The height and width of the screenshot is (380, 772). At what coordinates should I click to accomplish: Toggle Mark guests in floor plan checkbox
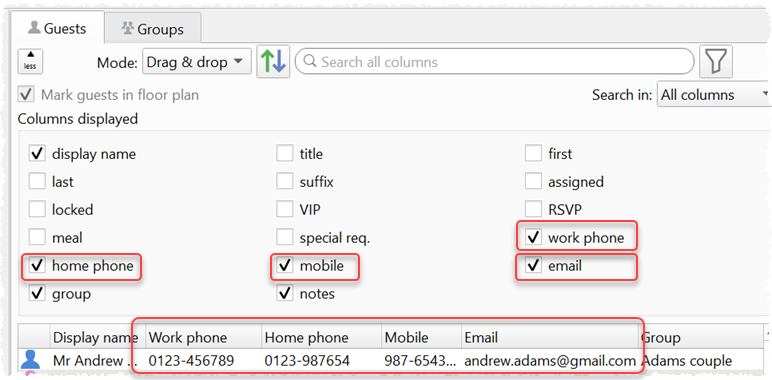26,95
